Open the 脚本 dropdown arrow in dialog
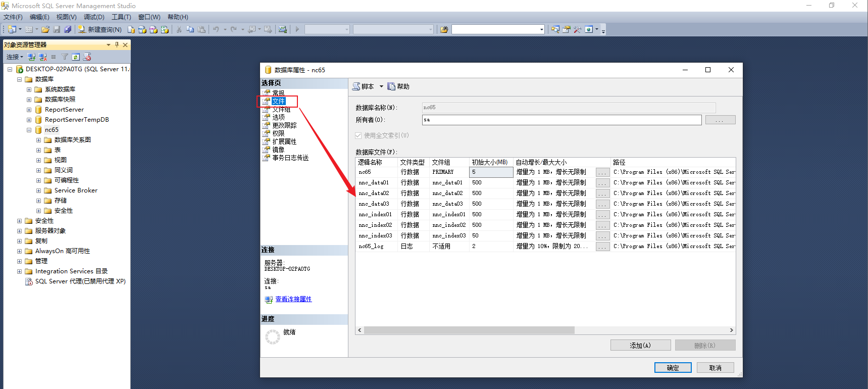868x389 pixels. (x=381, y=86)
